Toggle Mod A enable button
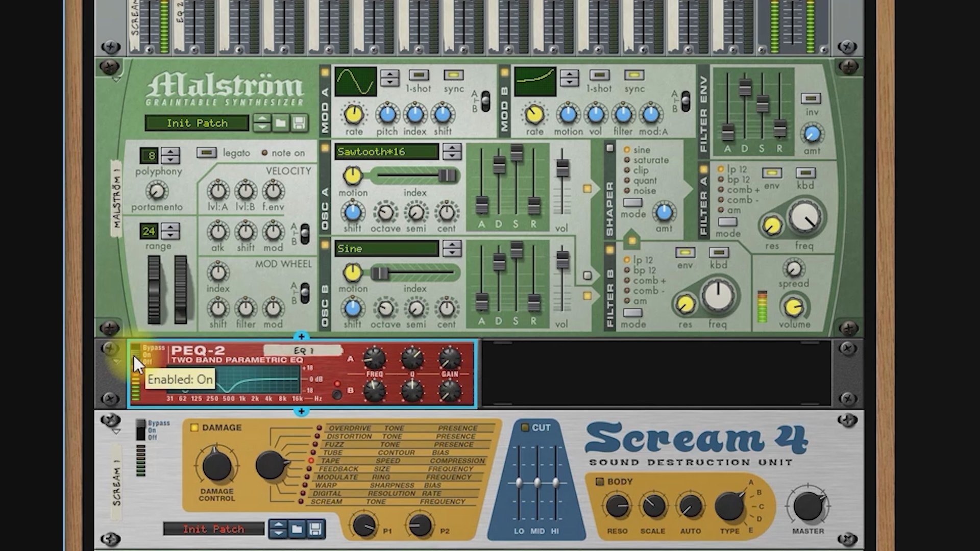This screenshot has height=551, width=980. [x=325, y=72]
